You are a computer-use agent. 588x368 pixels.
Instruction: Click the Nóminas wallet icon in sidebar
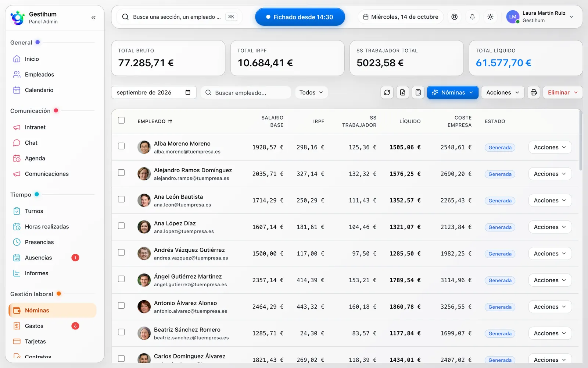[x=17, y=310]
